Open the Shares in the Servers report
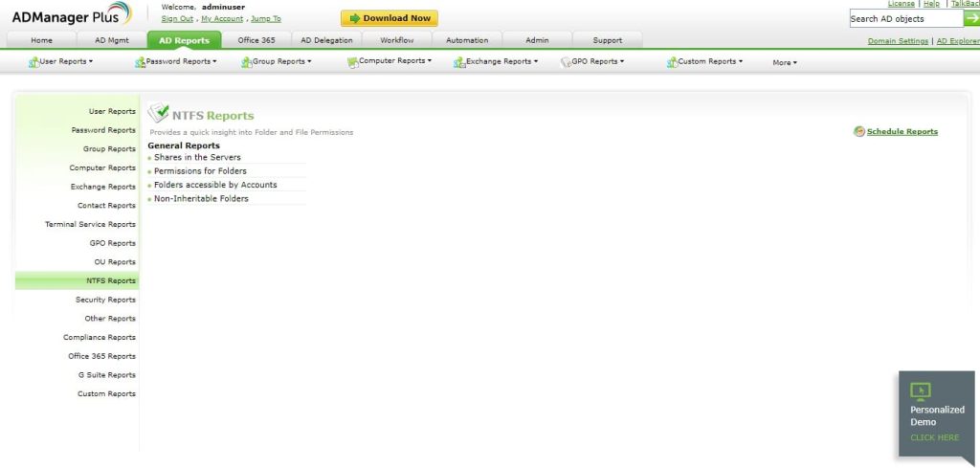Image resolution: width=980 pixels, height=468 pixels. (197, 157)
